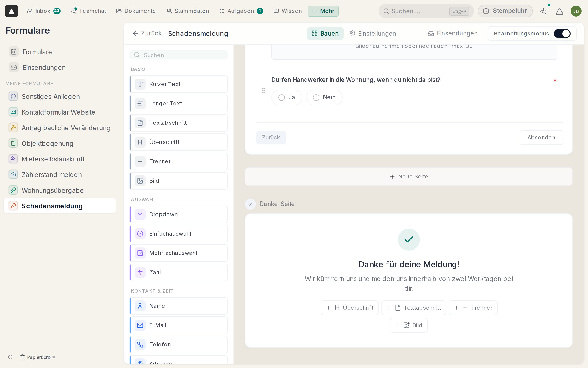The height and width of the screenshot is (368, 588).
Task: Select the Überschrift H icon in palette
Action: click(x=140, y=142)
